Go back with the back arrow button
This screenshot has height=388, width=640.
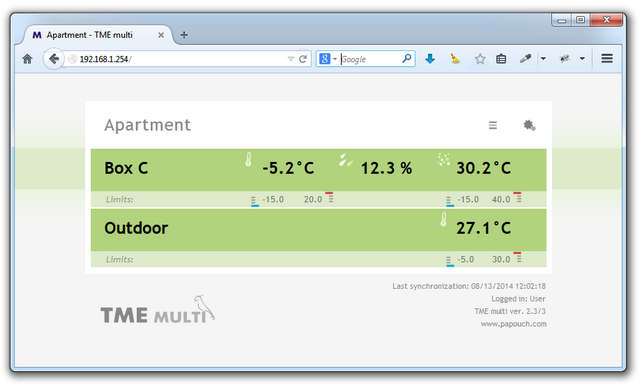tap(53, 59)
